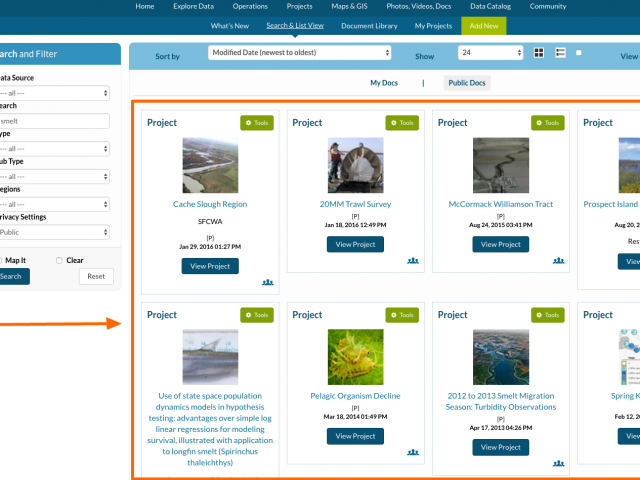
Task: Open Photos, Videos, Docs menu
Action: click(419, 7)
